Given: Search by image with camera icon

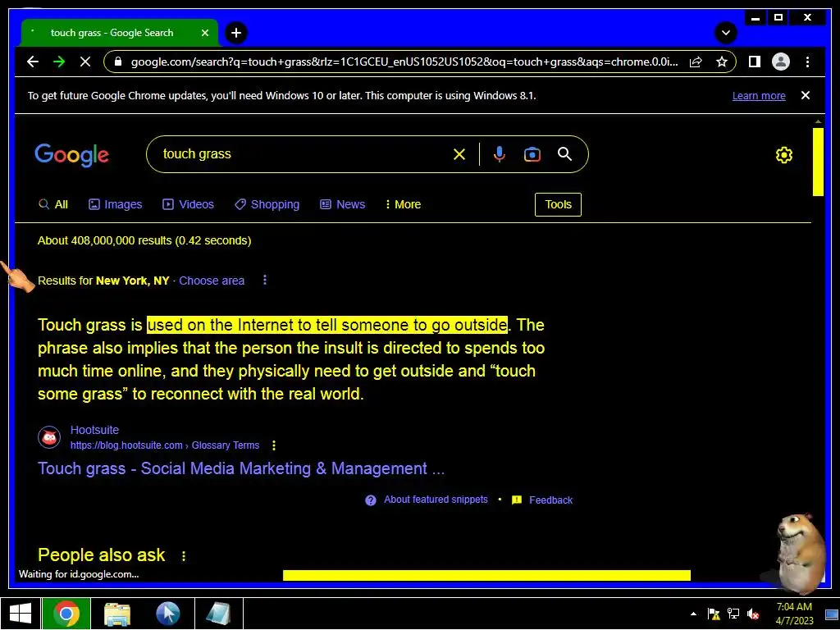Looking at the screenshot, I should click(x=532, y=154).
